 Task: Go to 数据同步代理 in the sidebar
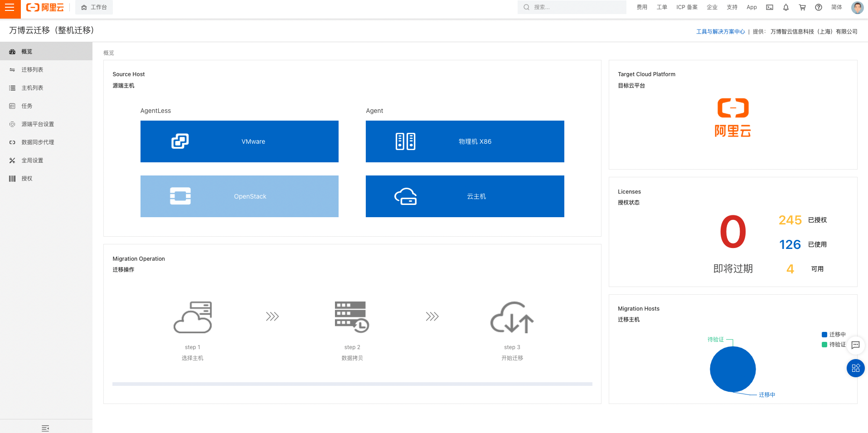pyautogui.click(x=46, y=142)
